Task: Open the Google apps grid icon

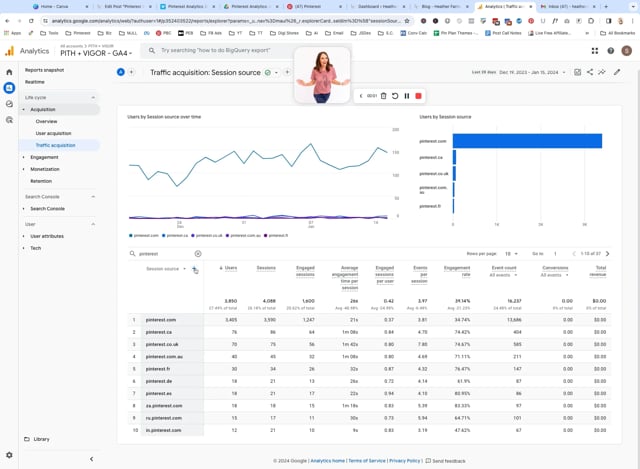Action: click(595, 51)
